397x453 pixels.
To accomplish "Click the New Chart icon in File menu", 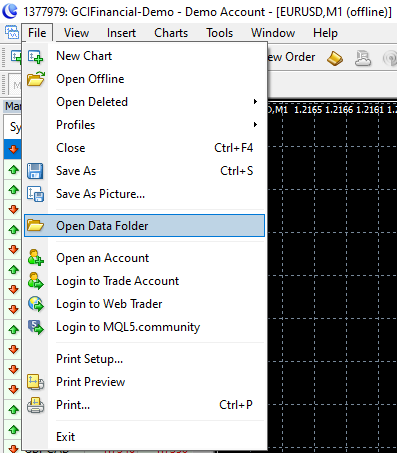I will (x=35, y=56).
